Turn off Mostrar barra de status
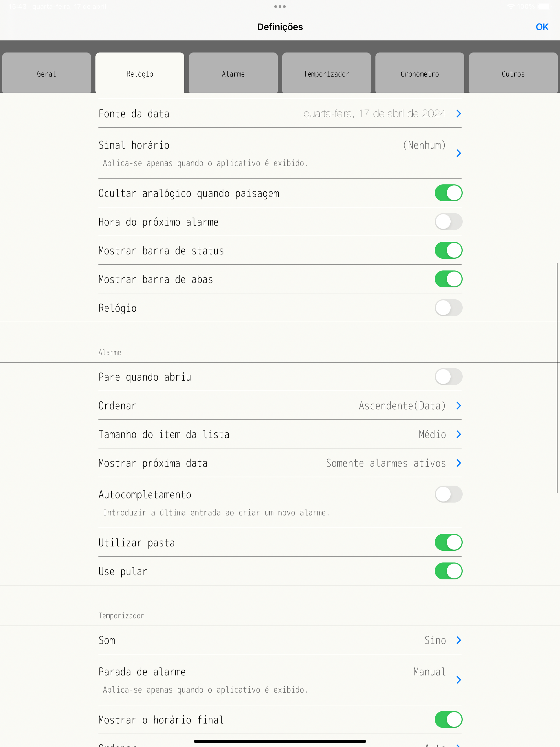The width and height of the screenshot is (560, 747). (448, 250)
